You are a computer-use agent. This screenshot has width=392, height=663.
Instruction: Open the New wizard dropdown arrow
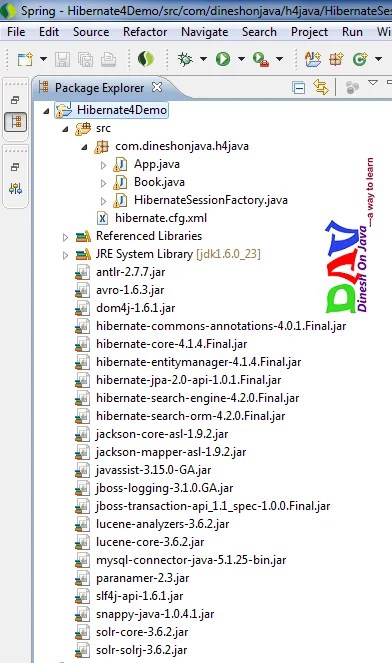[43, 59]
